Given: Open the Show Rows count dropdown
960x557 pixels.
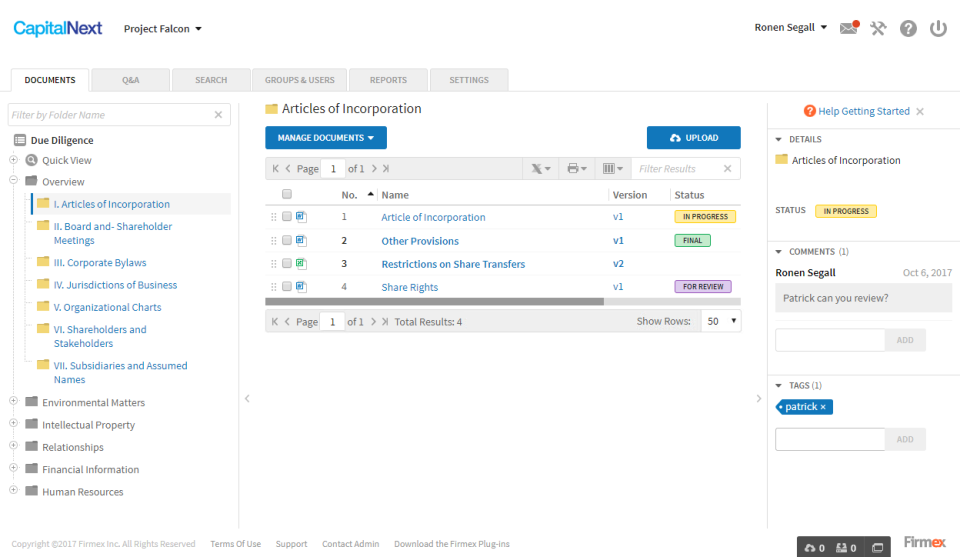Looking at the screenshot, I should coord(722,322).
